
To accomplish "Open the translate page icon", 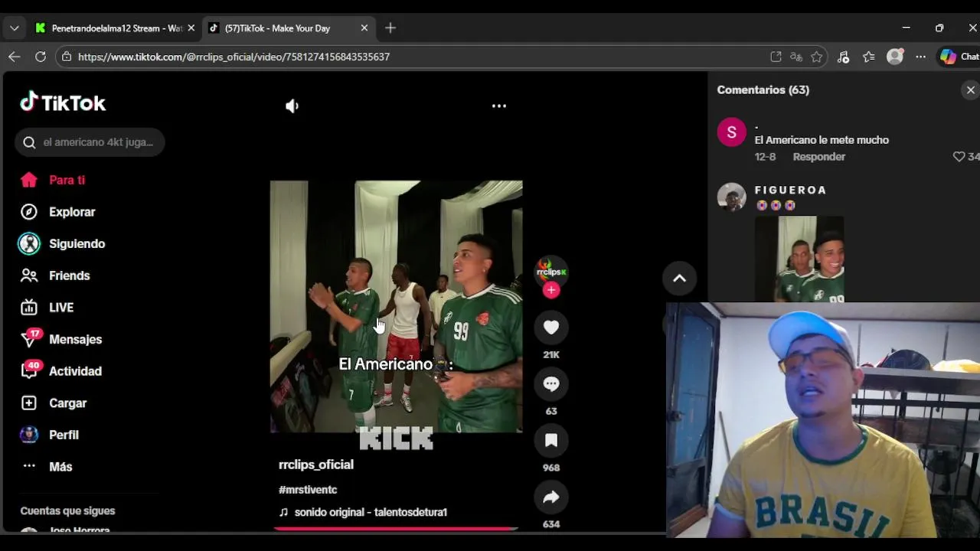I will (796, 57).
